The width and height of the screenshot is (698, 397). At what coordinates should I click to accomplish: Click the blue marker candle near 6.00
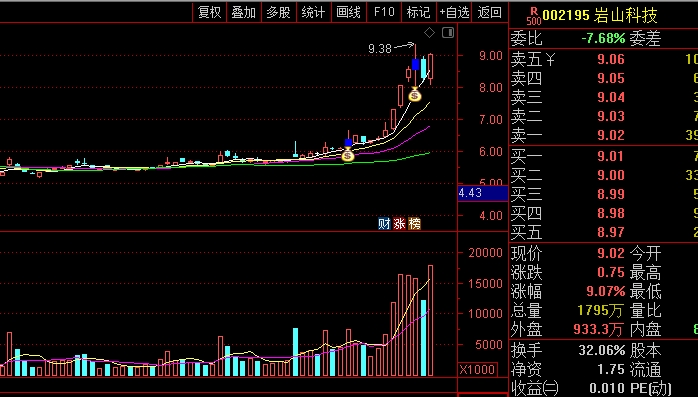point(349,142)
